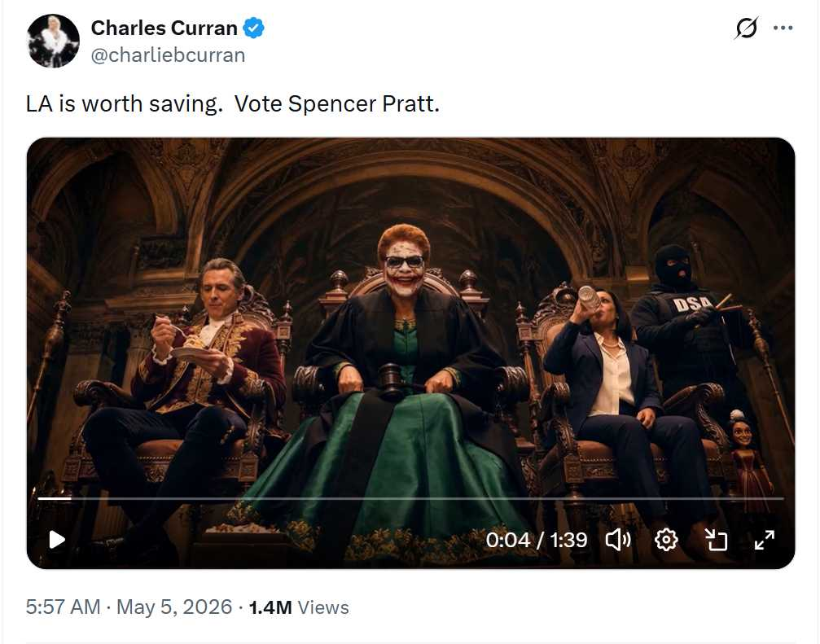Click the played portion of the video timeline

(x=55, y=499)
